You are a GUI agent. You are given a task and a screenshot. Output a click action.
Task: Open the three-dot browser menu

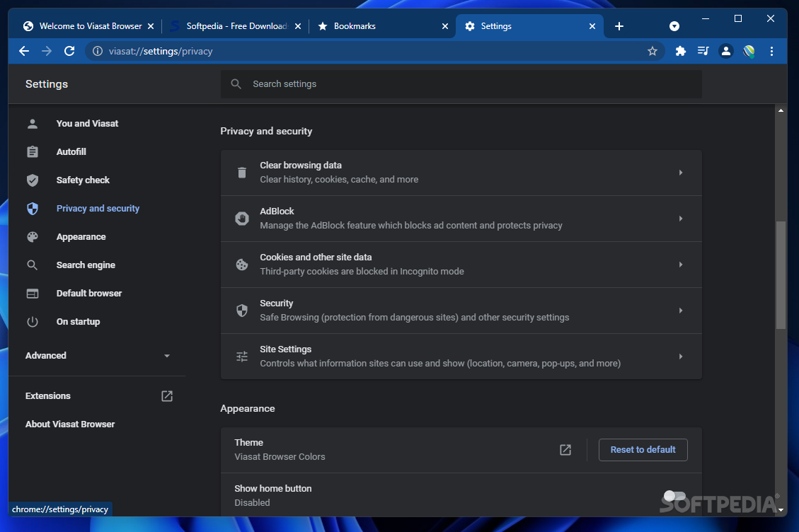tap(771, 51)
